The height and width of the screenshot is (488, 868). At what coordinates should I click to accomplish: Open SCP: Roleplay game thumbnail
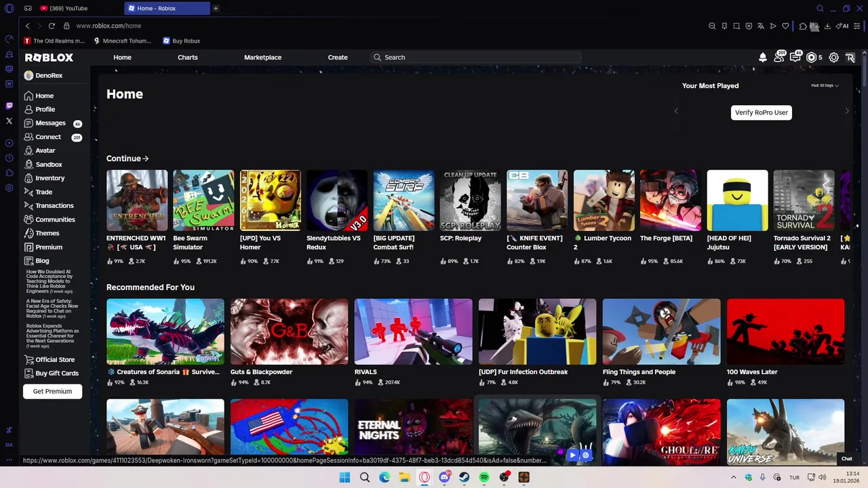click(x=470, y=201)
